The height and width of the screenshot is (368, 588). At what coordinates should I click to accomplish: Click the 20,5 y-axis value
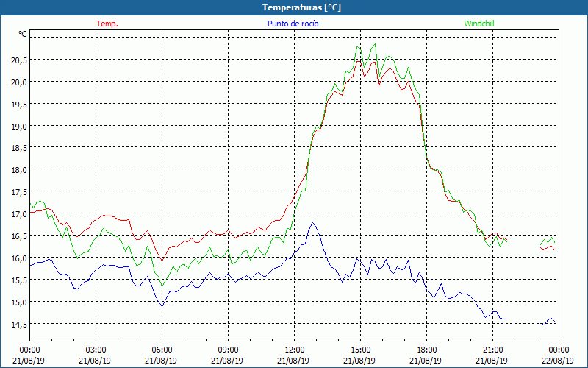tap(18, 60)
